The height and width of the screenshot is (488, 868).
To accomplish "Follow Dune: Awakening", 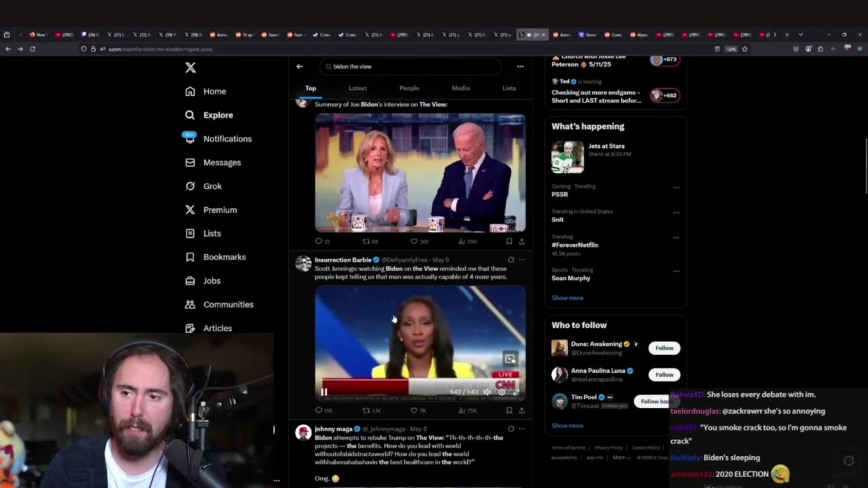I will tap(664, 348).
